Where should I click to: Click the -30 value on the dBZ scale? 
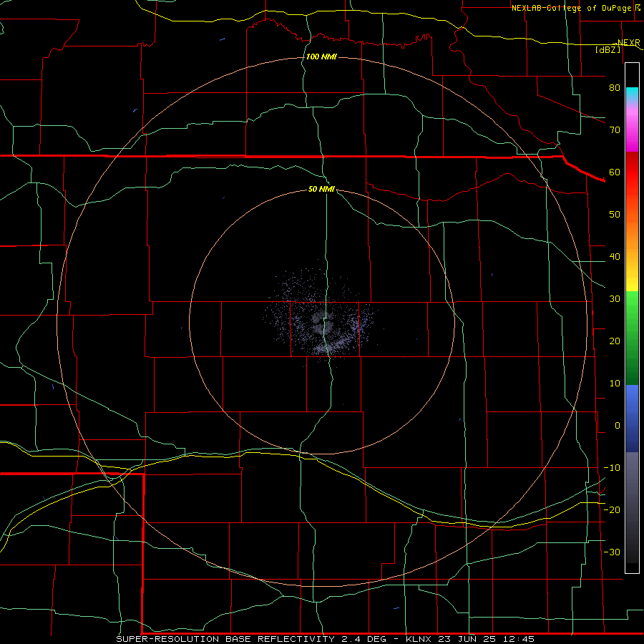coord(612,552)
